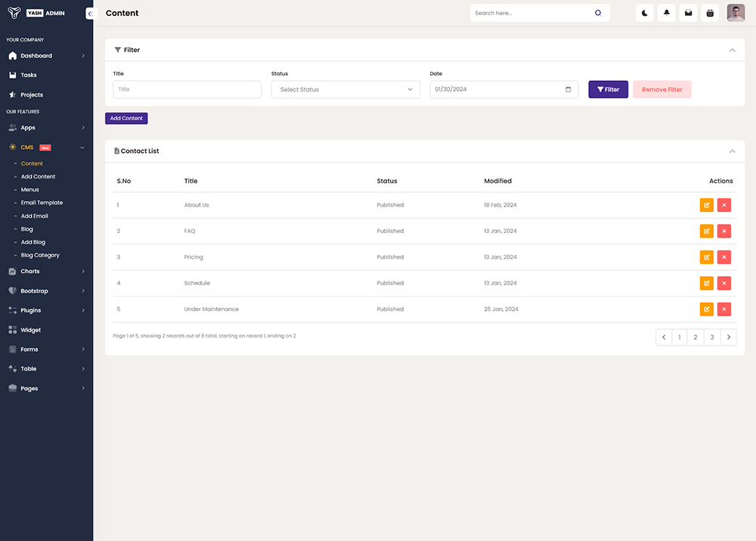Open the date picker calendar icon
Viewport: 756px width, 541px height.
(x=568, y=89)
